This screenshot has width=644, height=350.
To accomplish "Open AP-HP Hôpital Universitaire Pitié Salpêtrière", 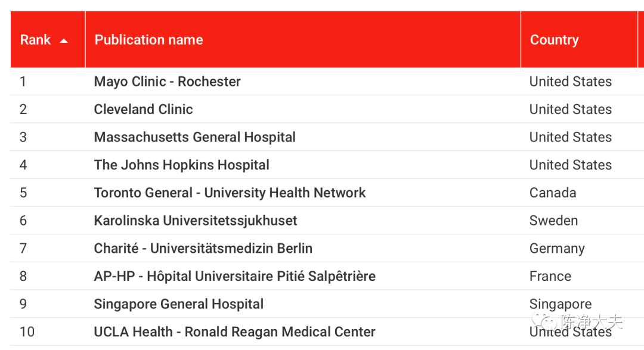I will [x=234, y=276].
